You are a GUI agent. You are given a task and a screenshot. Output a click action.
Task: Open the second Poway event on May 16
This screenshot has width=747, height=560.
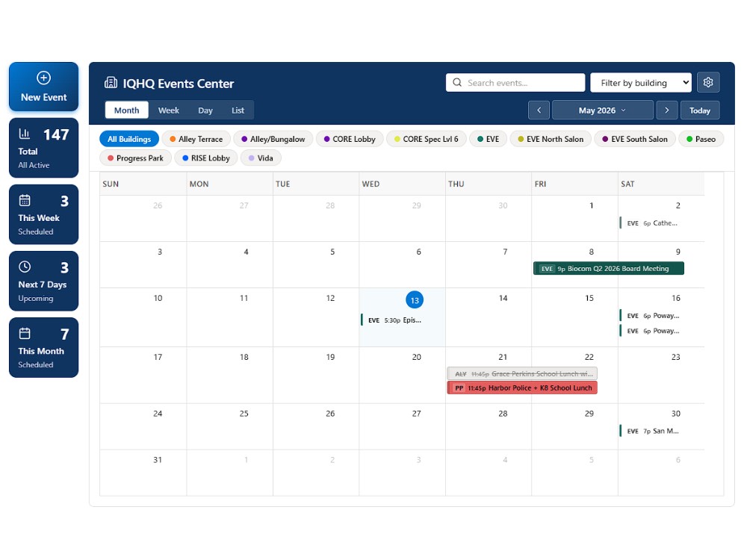click(x=661, y=331)
